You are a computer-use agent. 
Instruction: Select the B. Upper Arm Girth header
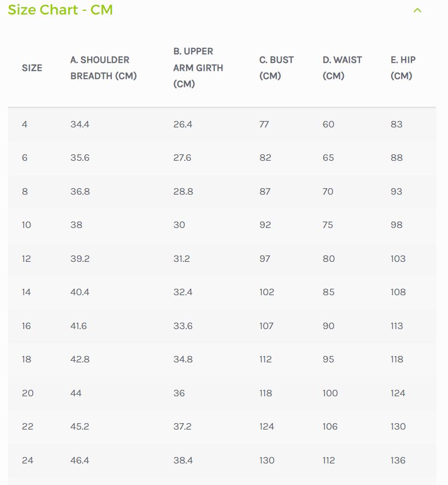pos(198,67)
